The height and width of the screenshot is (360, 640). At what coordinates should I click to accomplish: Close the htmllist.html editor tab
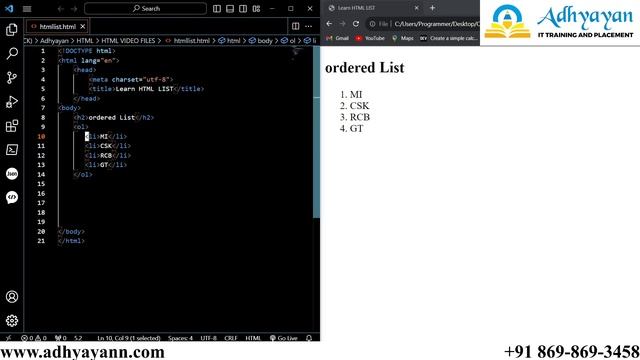pos(82,27)
